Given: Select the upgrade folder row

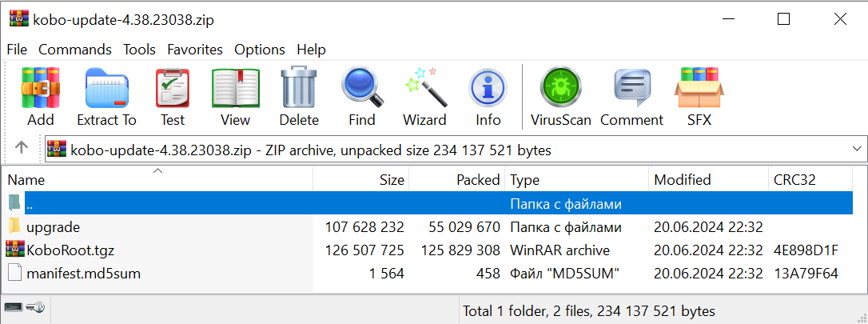Looking at the screenshot, I should pos(53,227).
